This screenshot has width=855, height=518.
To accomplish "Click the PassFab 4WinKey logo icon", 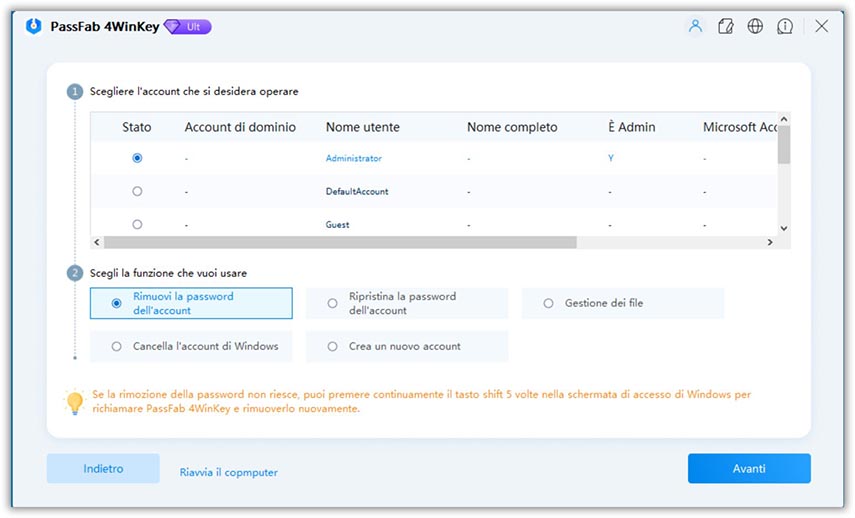I will coord(34,26).
